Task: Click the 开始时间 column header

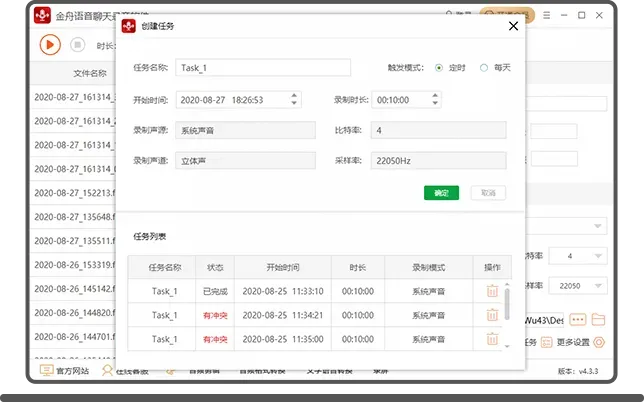Action: [x=283, y=267]
